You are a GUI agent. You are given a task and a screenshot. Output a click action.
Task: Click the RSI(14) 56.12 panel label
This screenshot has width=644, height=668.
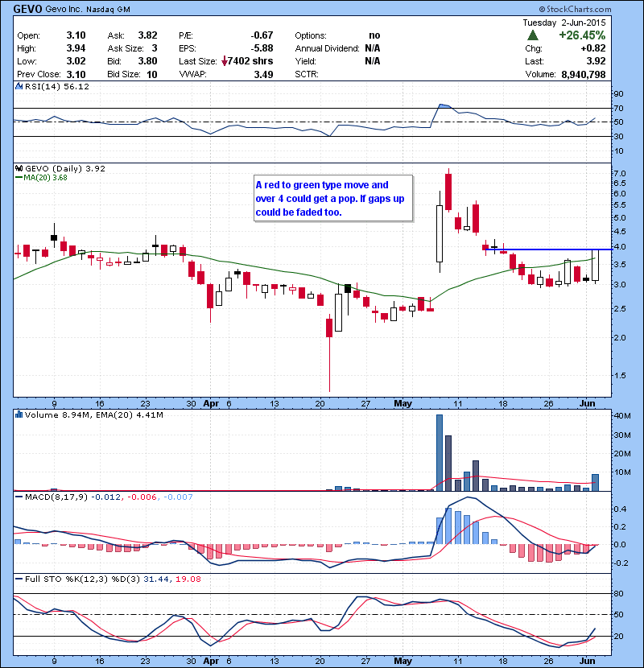(57, 86)
